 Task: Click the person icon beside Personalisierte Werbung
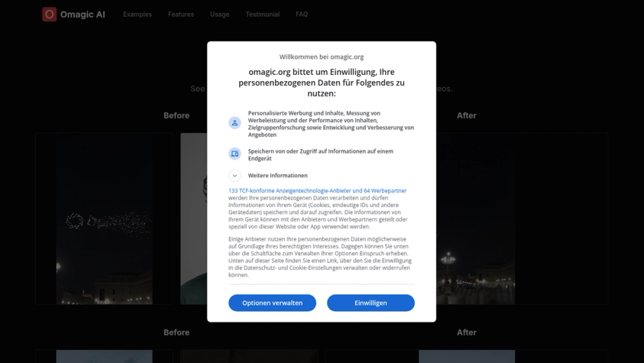[234, 123]
